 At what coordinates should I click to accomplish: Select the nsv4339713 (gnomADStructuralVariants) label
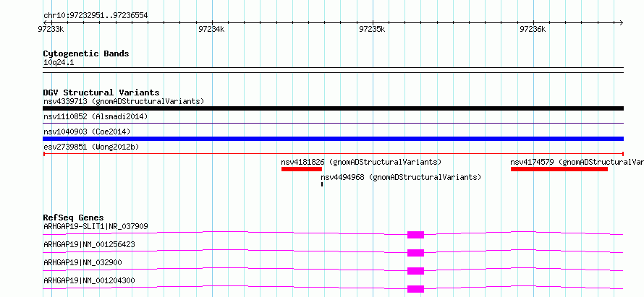(x=124, y=101)
